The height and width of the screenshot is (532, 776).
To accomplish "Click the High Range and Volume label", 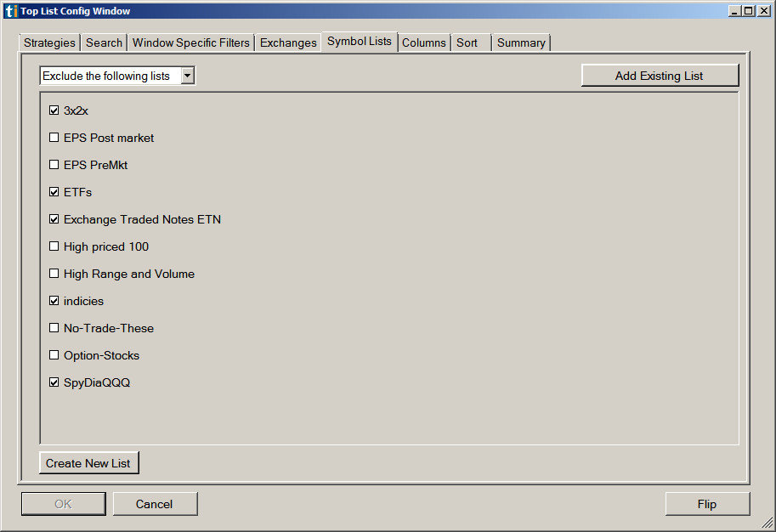I will 129,274.
